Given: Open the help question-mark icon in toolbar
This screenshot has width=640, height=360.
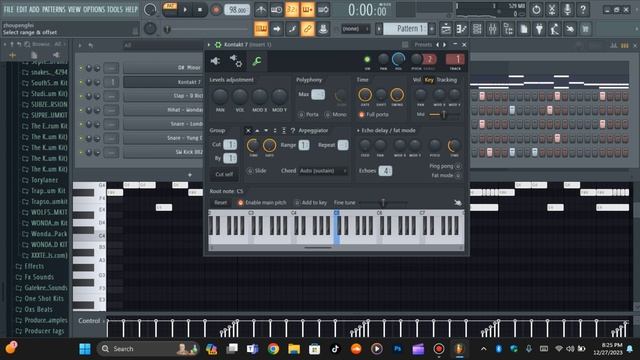Looking at the screenshot, I should point(583,9).
